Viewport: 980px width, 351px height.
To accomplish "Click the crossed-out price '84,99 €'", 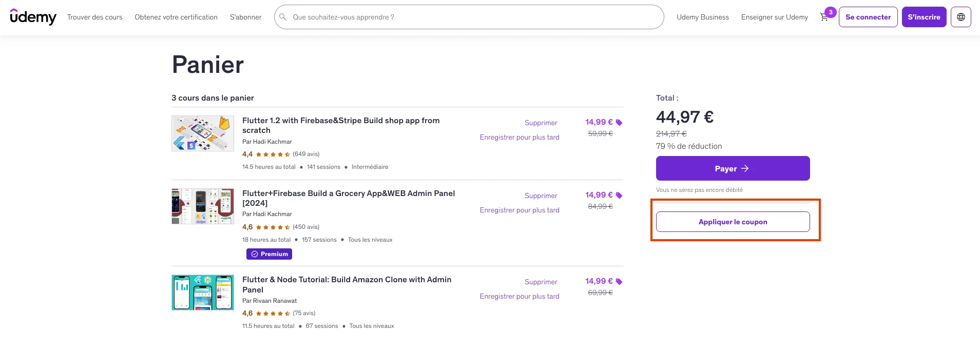I will pos(601,206).
